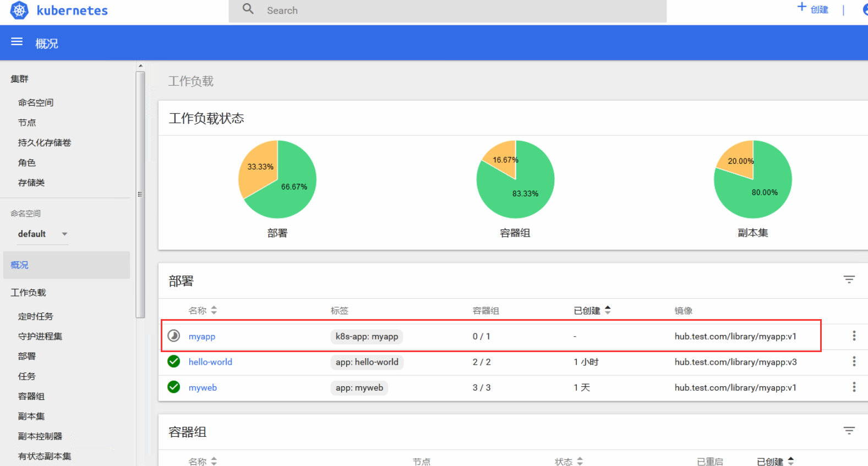868x466 pixels.
Task: Open actions menu for hello-world deployment
Action: pos(854,361)
